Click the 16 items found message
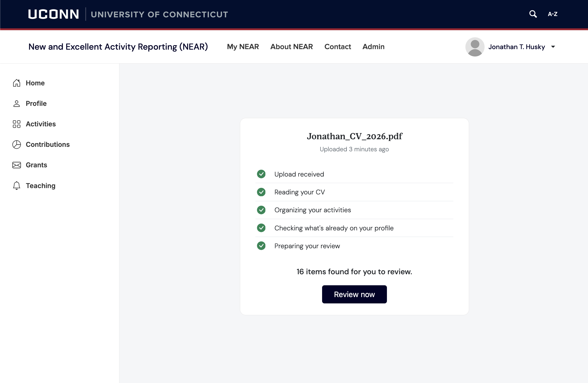The width and height of the screenshot is (588, 383). point(354,272)
